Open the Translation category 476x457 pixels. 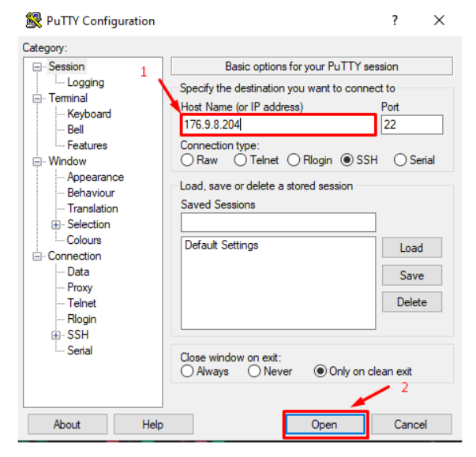click(92, 208)
